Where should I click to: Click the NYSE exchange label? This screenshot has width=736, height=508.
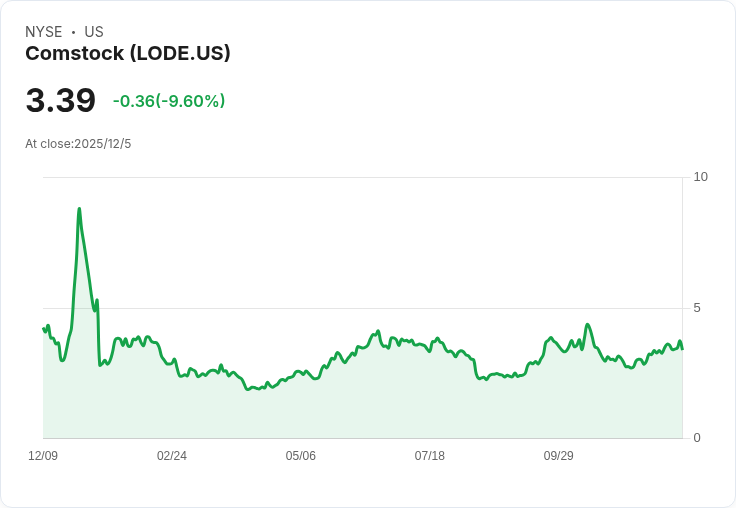point(44,32)
